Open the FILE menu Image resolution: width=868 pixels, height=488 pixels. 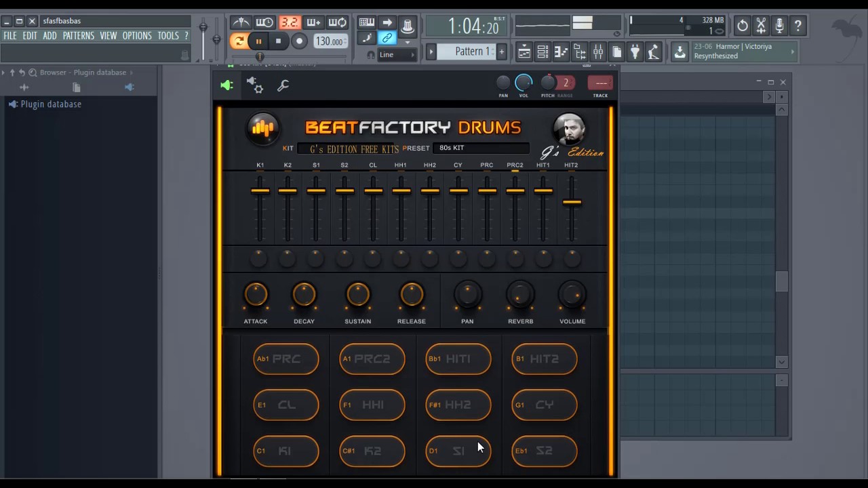(x=10, y=36)
